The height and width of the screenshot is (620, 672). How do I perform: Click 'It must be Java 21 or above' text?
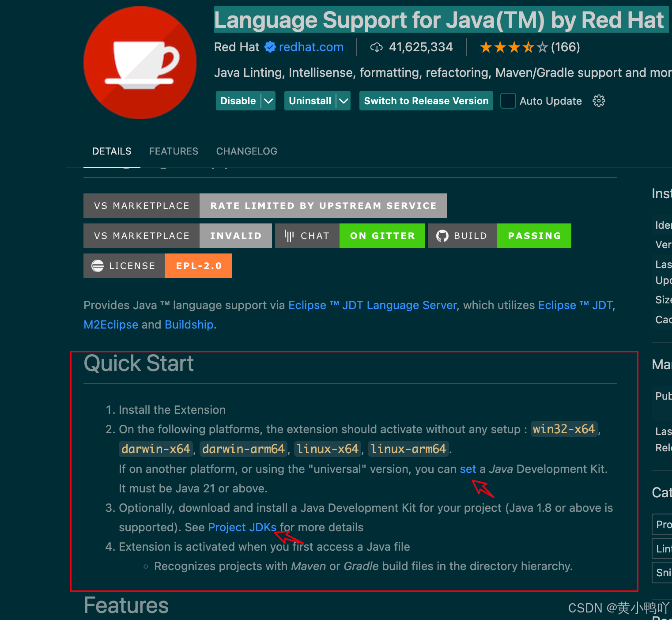pyautogui.click(x=193, y=488)
